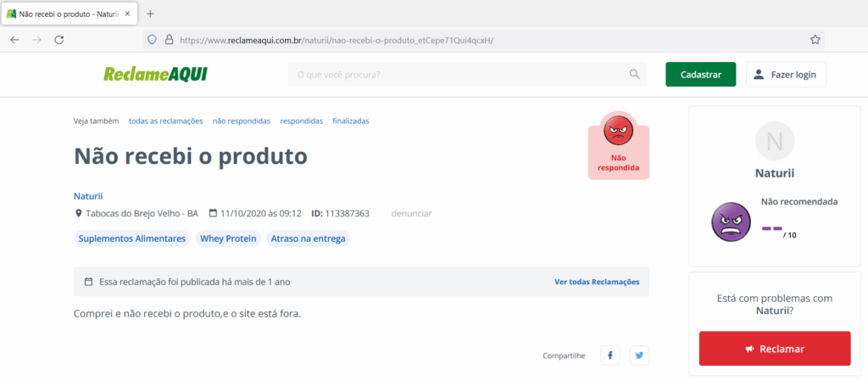Click the site security shield icon
The width and height of the screenshot is (868, 381).
pyautogui.click(x=153, y=39)
